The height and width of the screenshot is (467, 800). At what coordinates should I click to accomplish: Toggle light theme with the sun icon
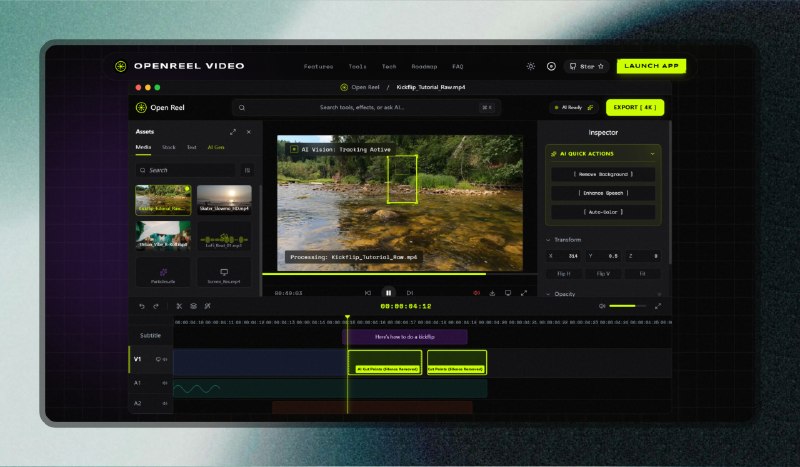[x=531, y=66]
